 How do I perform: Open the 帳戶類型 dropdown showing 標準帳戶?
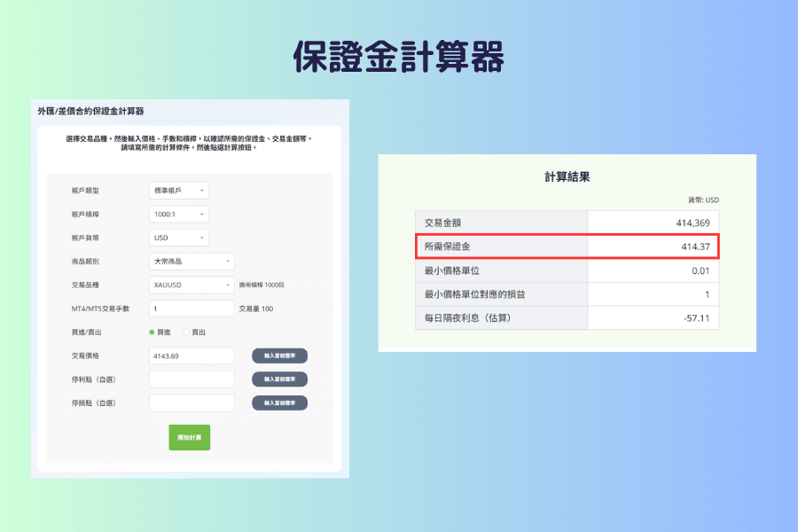[178, 191]
